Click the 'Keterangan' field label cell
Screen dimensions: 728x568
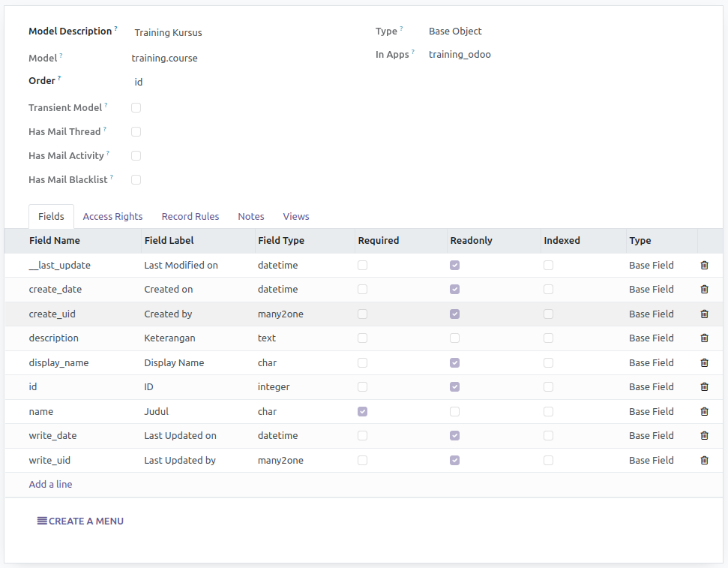pyautogui.click(x=169, y=338)
